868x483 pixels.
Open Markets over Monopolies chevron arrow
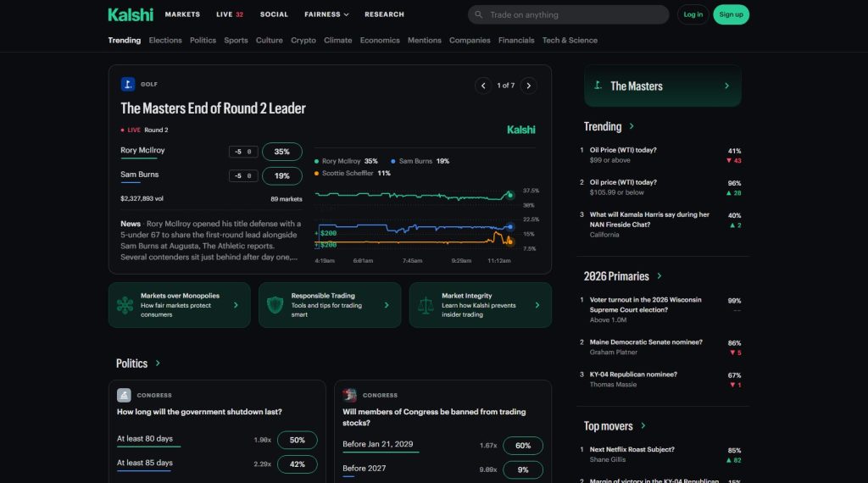pyautogui.click(x=236, y=305)
